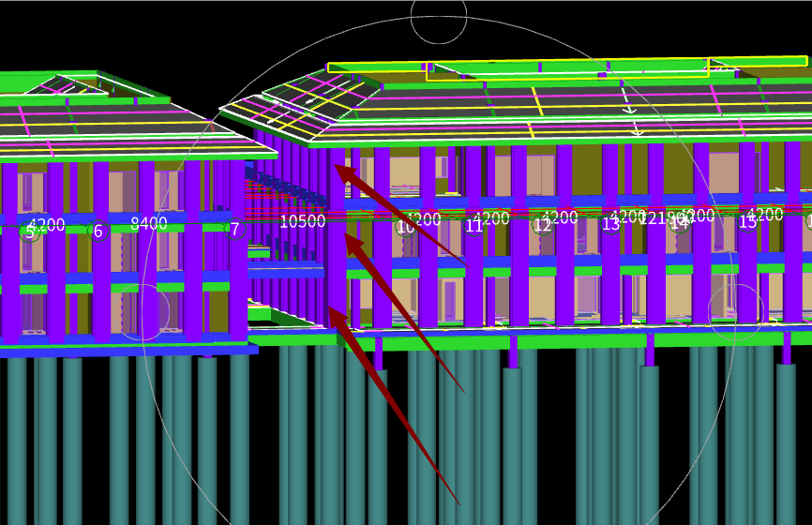Click the top orbit ring handle circle
Screen dimensions: 812x525
pos(439,16)
